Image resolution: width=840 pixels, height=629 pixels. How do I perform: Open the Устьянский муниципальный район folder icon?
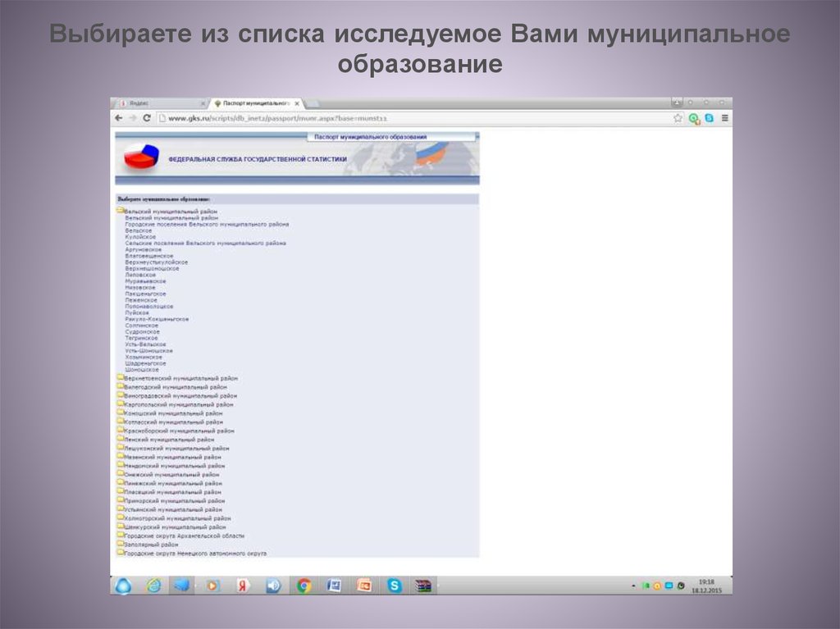pos(121,509)
